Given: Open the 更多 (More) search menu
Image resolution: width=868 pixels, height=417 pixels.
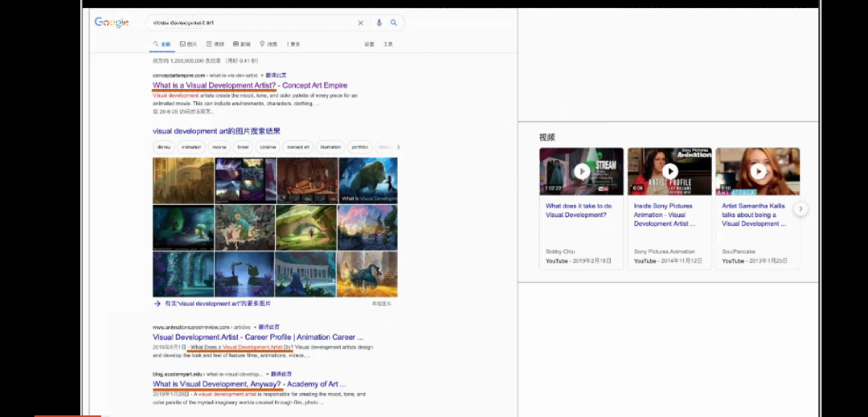Looking at the screenshot, I should coord(293,44).
